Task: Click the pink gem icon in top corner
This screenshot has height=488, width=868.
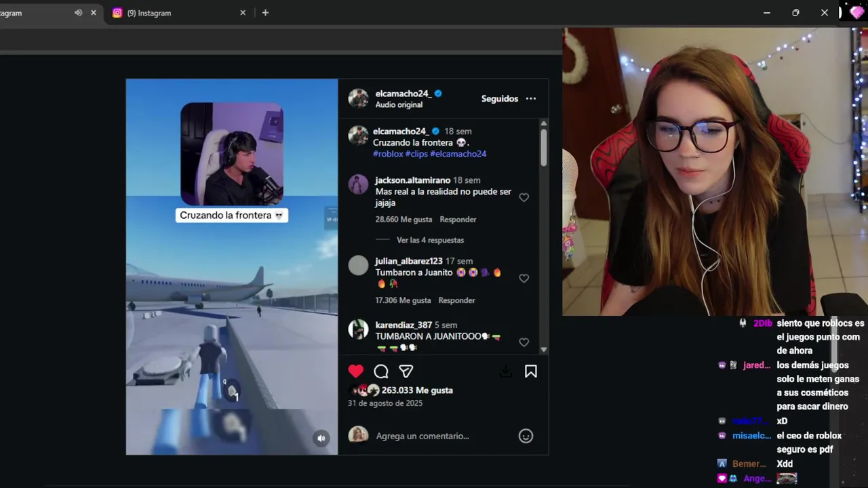Action: (x=856, y=12)
